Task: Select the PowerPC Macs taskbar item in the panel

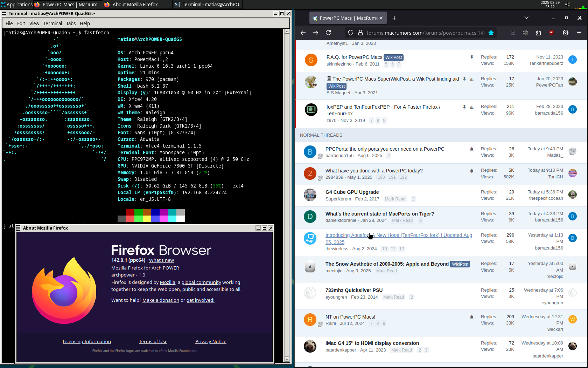Action: [x=68, y=4]
